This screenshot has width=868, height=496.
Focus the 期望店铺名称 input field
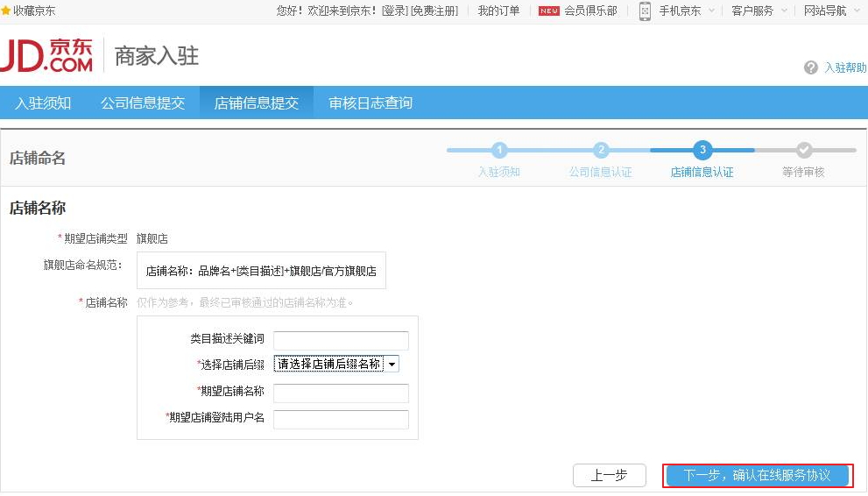tap(341, 393)
